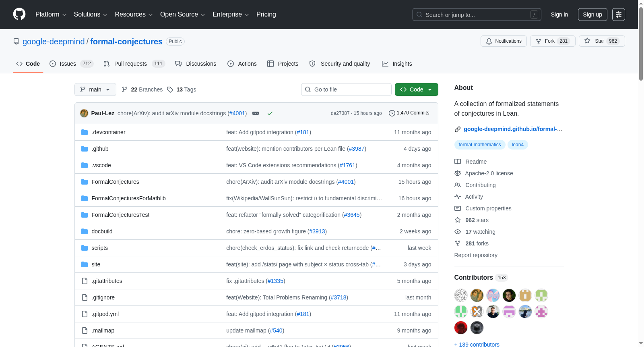Click the scale icon next to Apache-2.0 license
Screen dimensions: 644x347
pyautogui.click(x=458, y=173)
